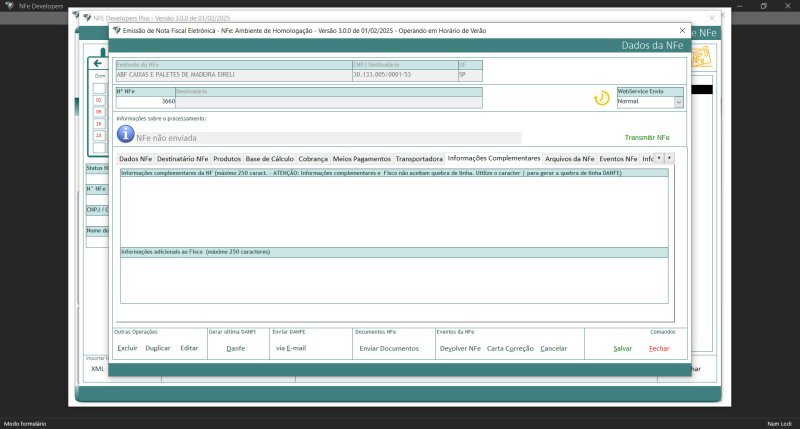Click the yellow clock icon
Screen dimensions: 800x429
tap(601, 98)
